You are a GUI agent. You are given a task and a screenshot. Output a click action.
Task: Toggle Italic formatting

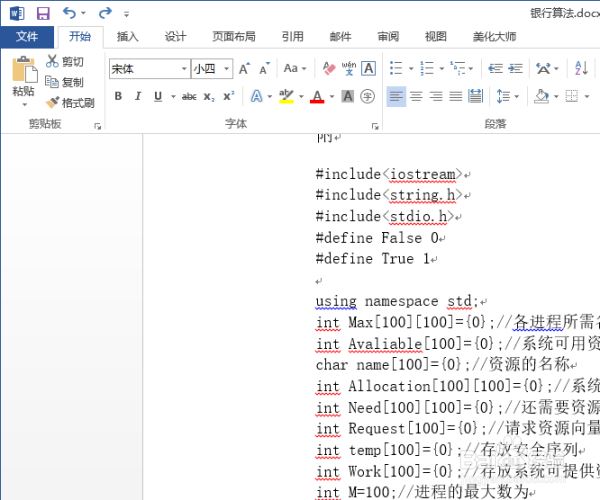click(x=138, y=97)
